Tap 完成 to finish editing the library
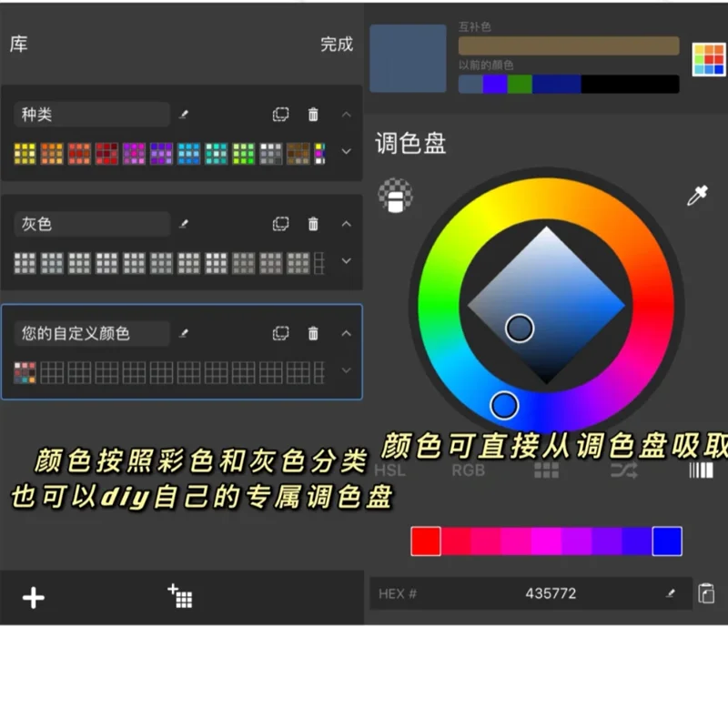This screenshot has width=728, height=728. pos(338,45)
